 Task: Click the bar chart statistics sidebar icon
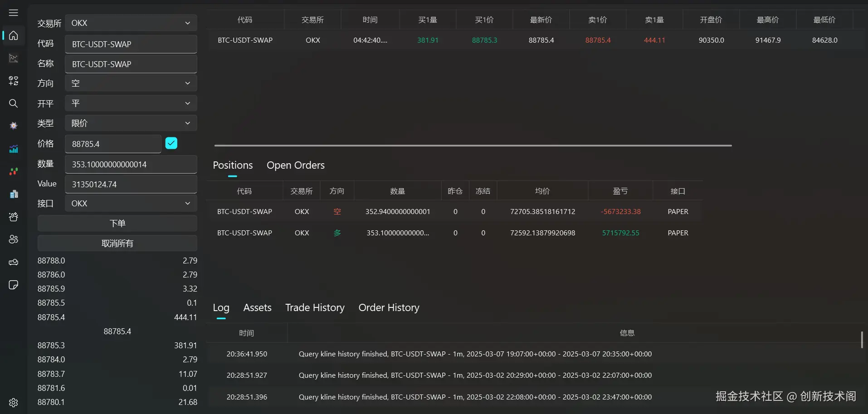coord(13,148)
